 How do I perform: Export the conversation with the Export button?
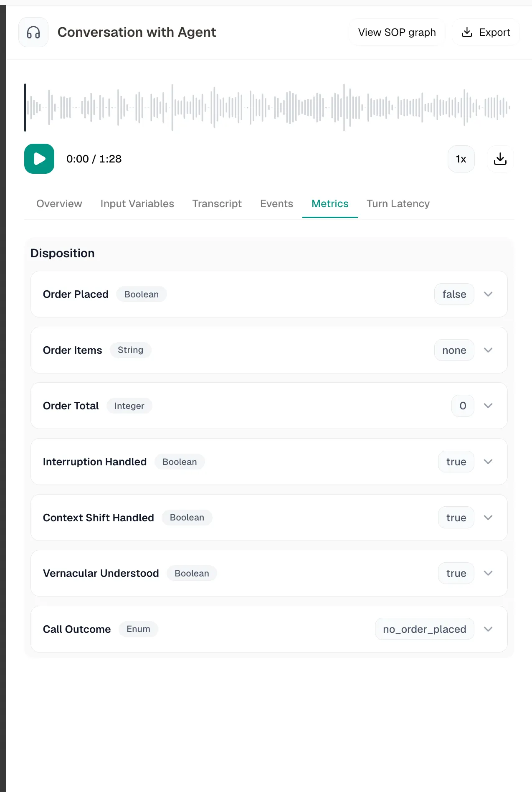tap(486, 32)
